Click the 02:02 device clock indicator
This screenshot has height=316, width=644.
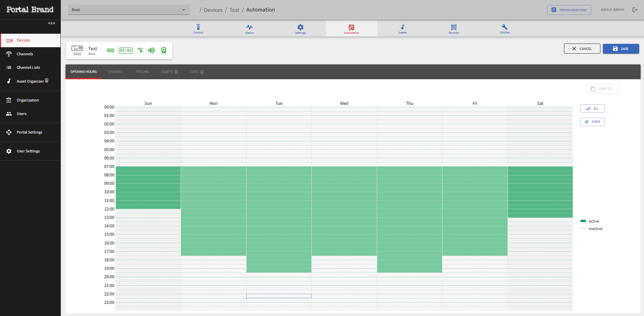126,50
